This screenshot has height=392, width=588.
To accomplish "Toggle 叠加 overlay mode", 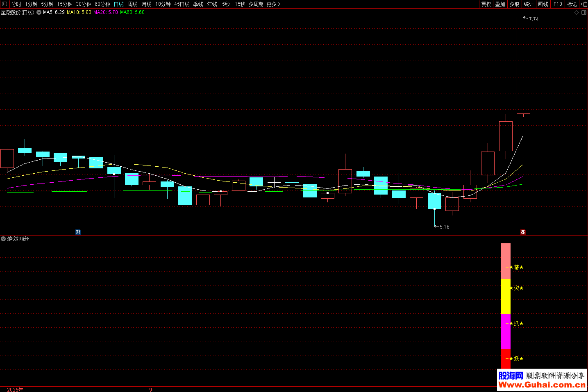I will [x=500, y=4].
